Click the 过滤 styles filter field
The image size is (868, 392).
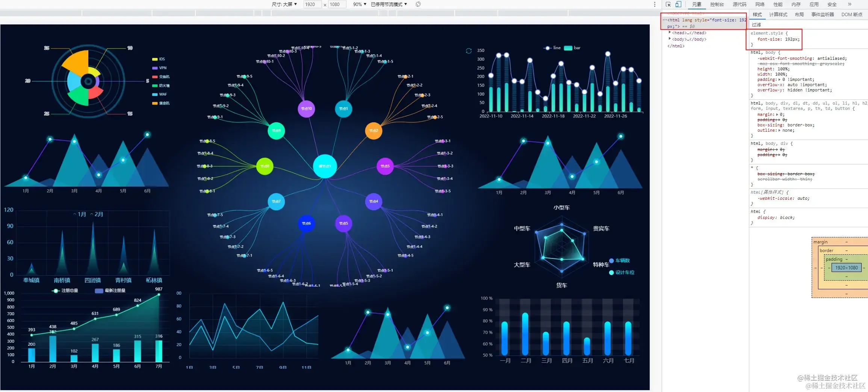(x=809, y=24)
